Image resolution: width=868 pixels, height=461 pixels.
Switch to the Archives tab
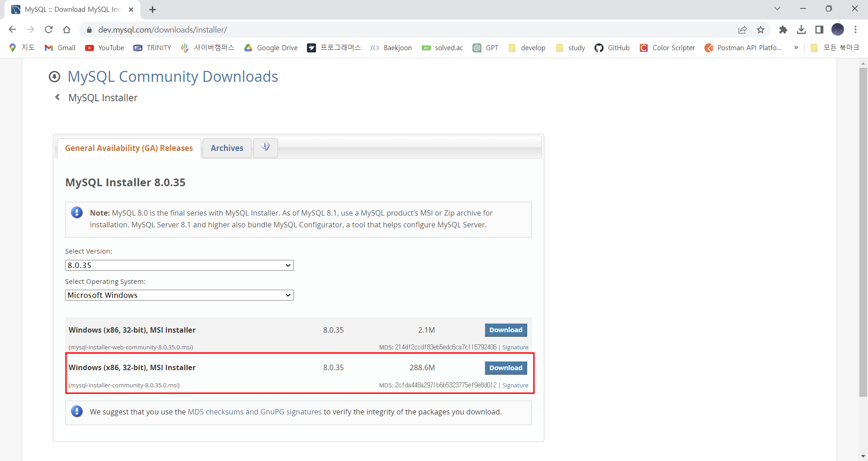(x=227, y=148)
